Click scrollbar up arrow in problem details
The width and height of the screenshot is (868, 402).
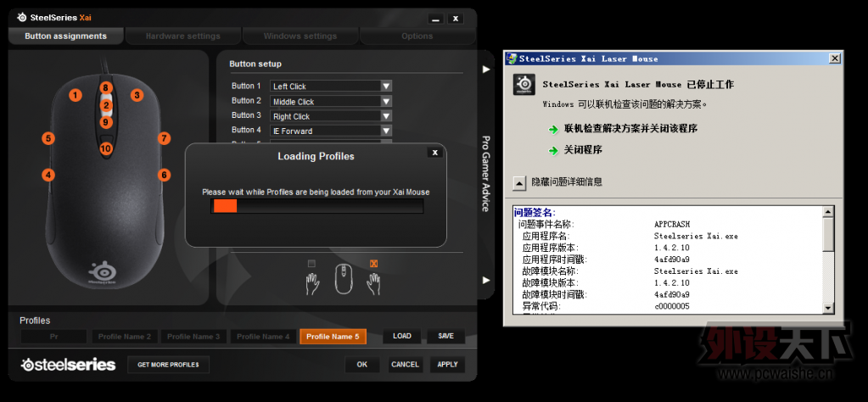pos(828,212)
